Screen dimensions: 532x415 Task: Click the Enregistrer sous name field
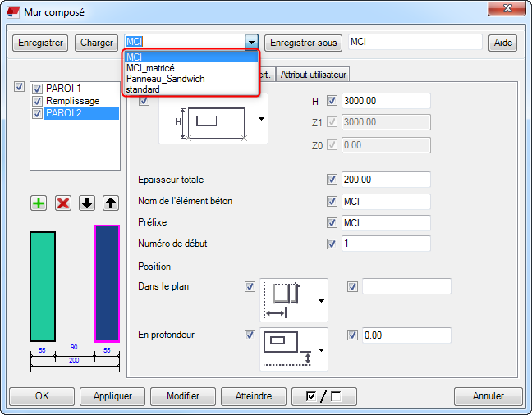[x=415, y=42]
